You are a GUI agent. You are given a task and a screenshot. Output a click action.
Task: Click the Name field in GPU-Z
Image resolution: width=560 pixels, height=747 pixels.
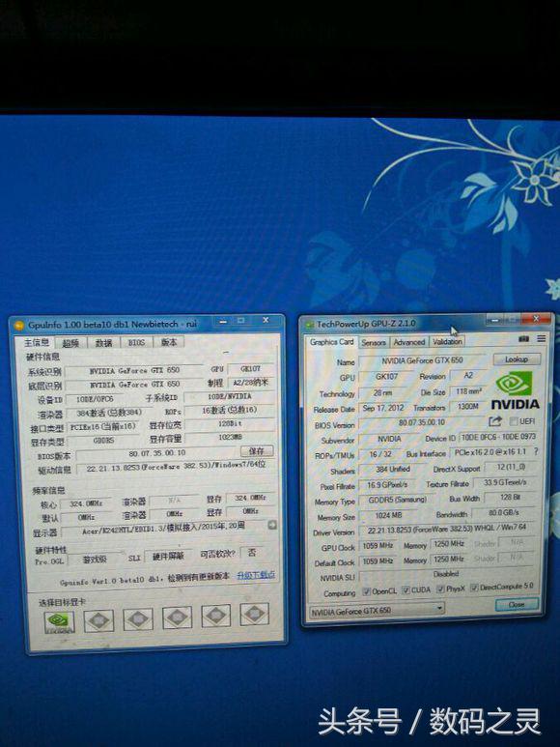pos(423,360)
